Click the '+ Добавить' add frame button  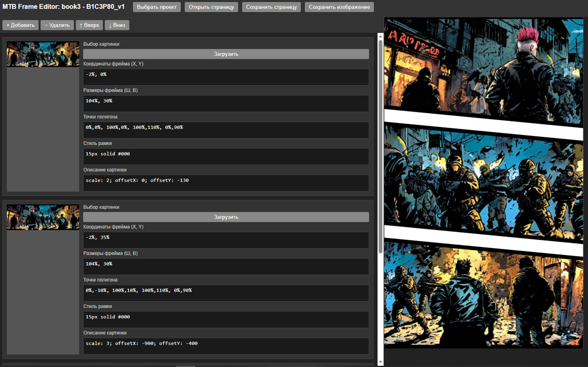point(20,25)
